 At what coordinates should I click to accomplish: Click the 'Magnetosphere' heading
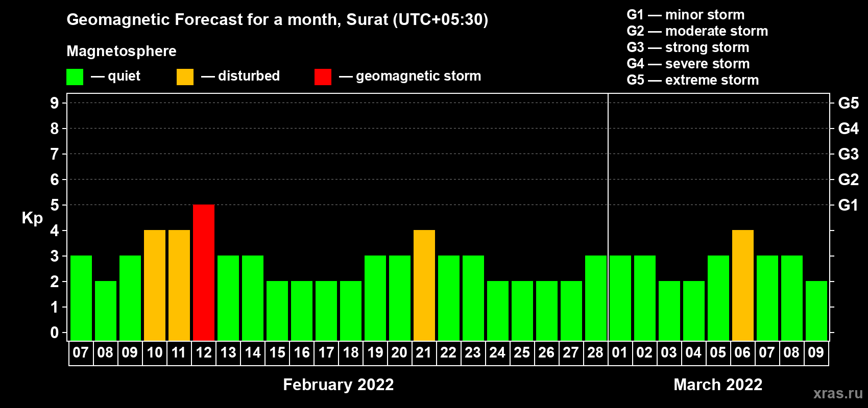pyautogui.click(x=122, y=51)
